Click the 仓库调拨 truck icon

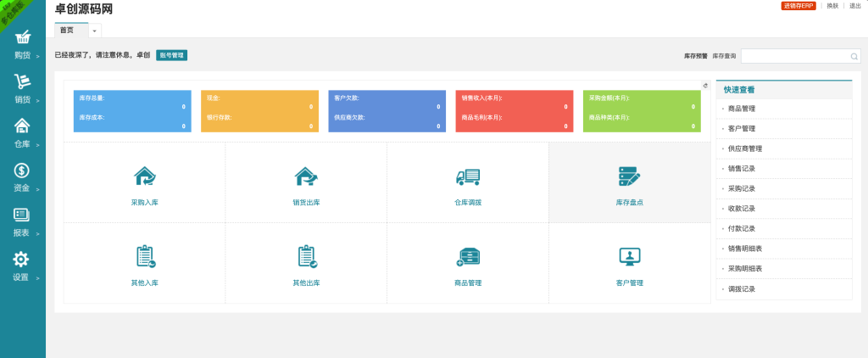468,176
